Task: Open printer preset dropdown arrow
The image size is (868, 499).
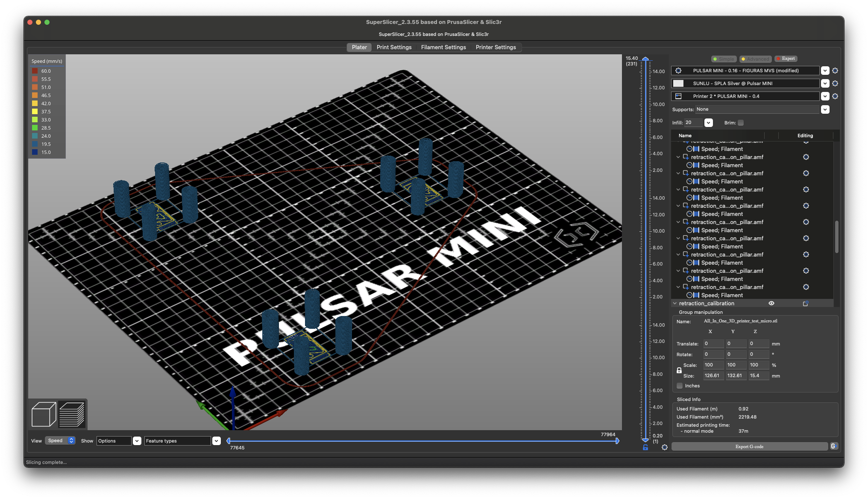Action: coord(825,96)
